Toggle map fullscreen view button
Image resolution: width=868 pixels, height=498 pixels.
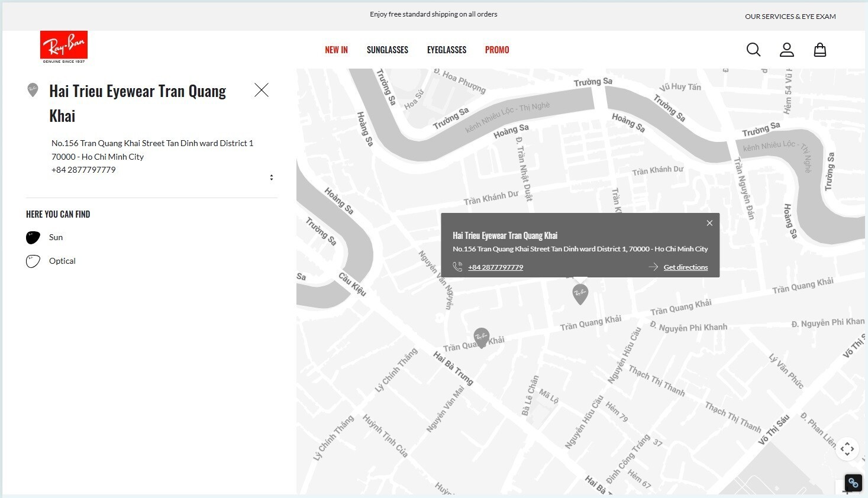847,449
